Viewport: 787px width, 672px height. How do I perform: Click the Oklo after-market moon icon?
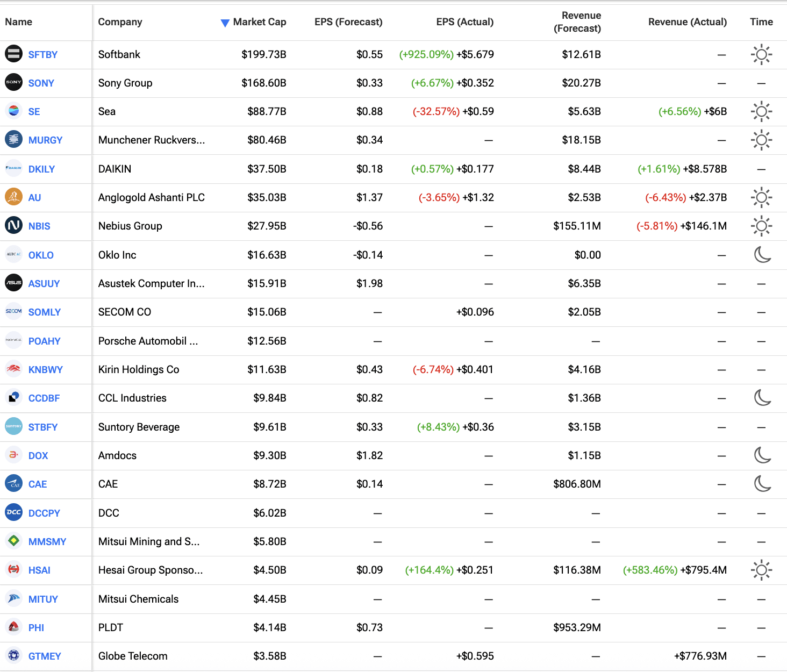coord(762,255)
